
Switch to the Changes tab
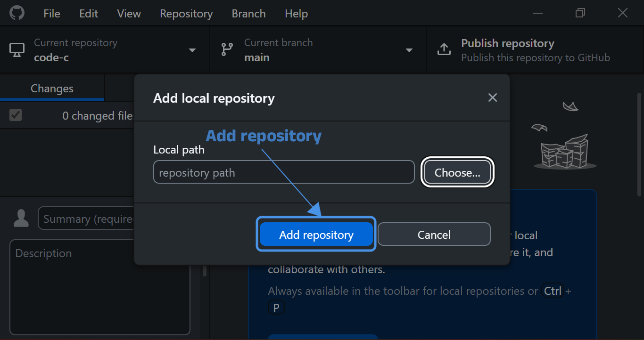tap(52, 89)
